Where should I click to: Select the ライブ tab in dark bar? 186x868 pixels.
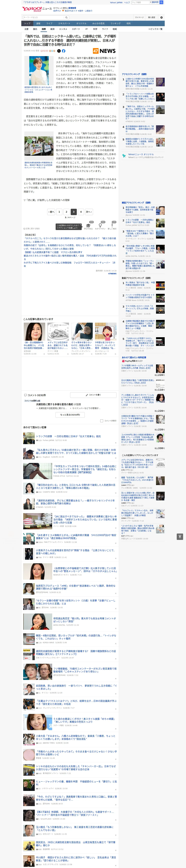click(x=49, y=24)
